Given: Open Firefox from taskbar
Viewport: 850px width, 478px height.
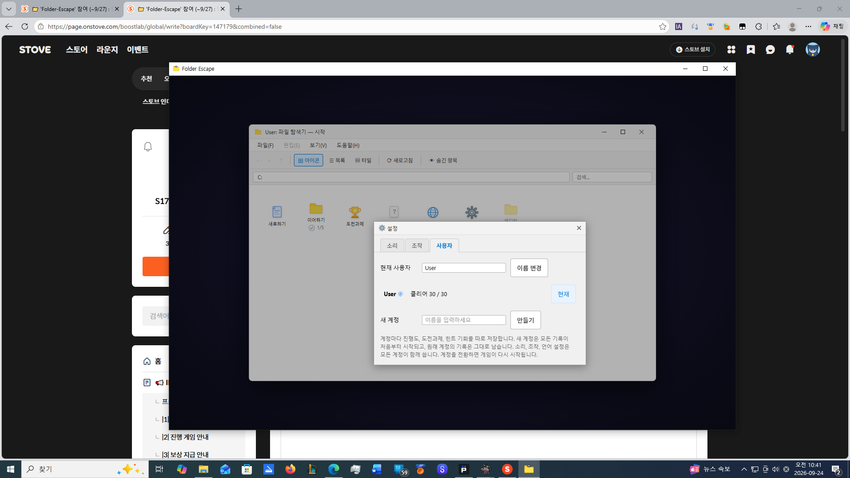Looking at the screenshot, I should (291, 469).
